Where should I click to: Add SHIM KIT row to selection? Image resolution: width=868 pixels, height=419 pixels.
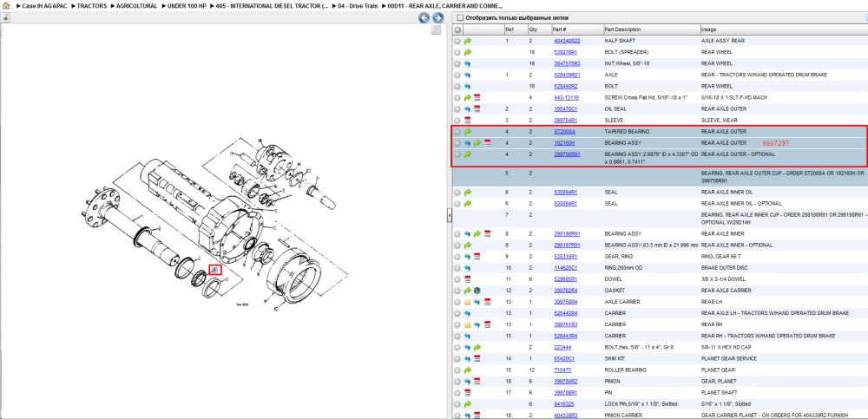457,358
